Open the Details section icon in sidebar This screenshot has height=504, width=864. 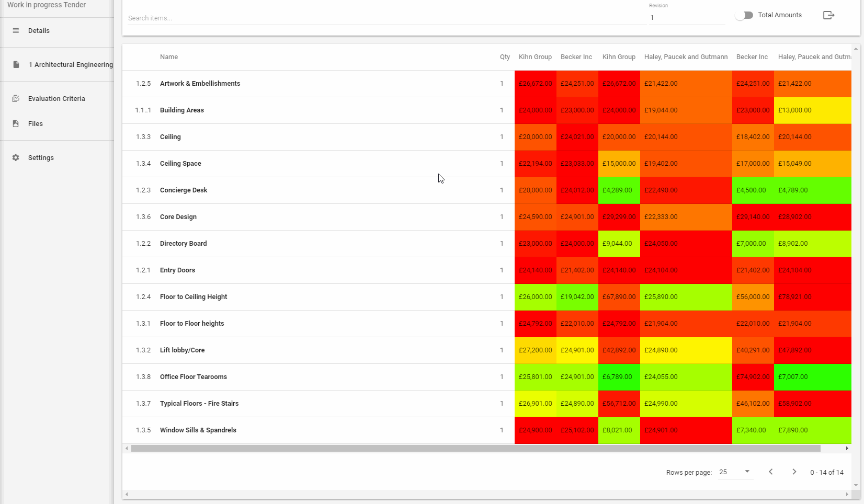pyautogui.click(x=15, y=30)
